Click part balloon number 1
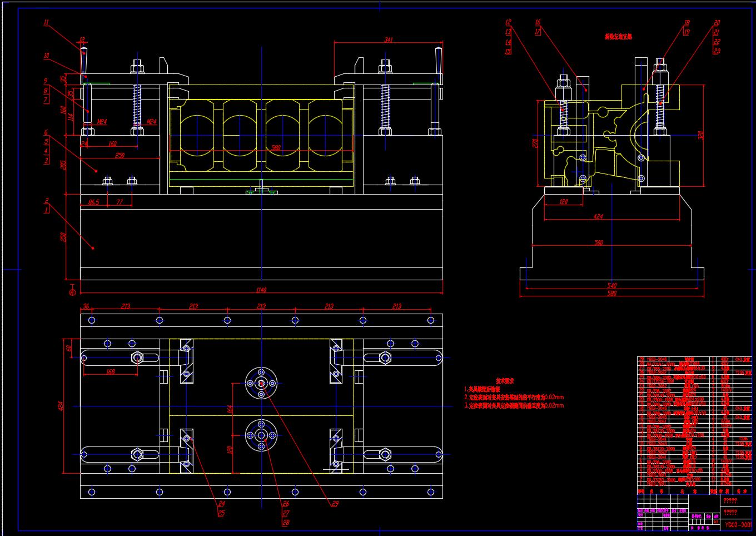 [46, 210]
